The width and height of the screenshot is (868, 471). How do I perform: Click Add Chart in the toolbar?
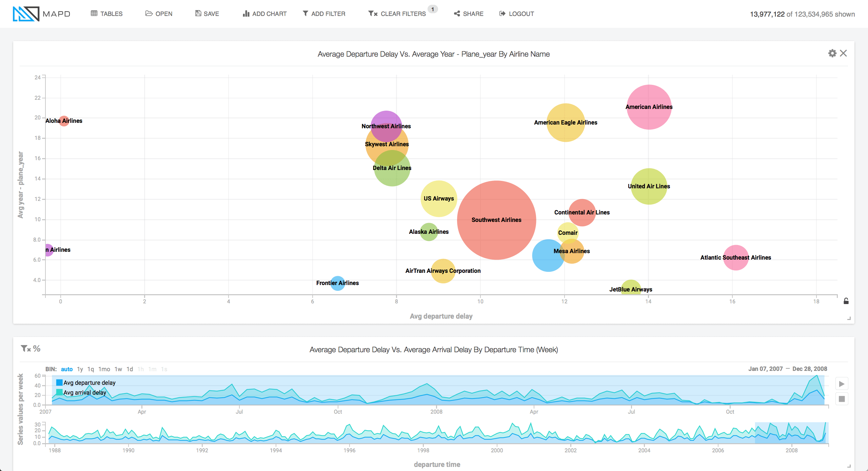265,14
